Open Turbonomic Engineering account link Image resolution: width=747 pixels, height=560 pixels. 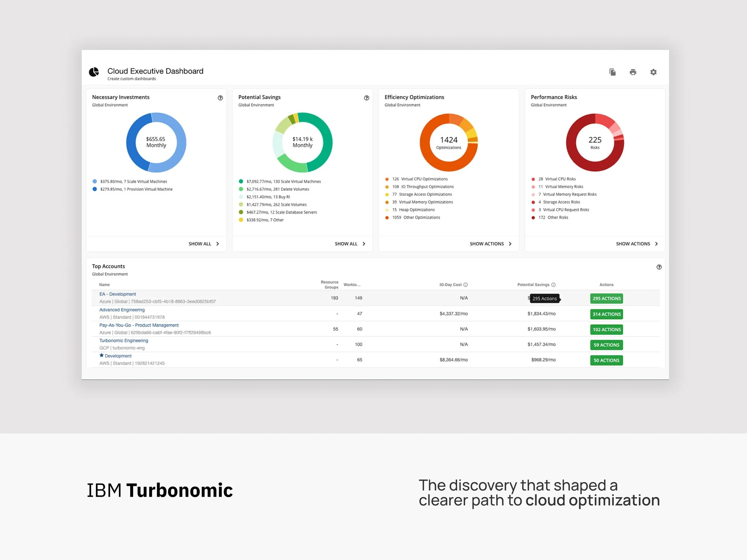124,340
